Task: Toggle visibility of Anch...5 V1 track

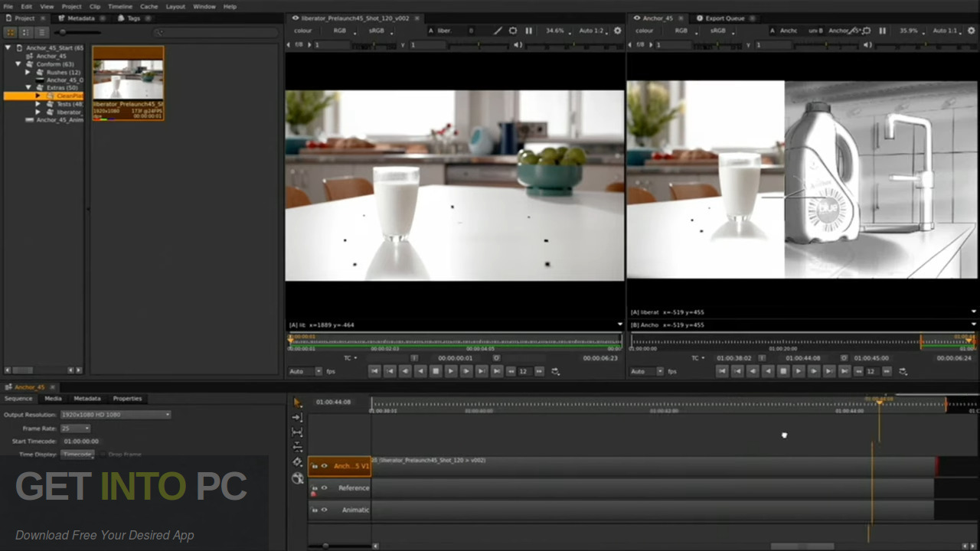Action: point(324,466)
